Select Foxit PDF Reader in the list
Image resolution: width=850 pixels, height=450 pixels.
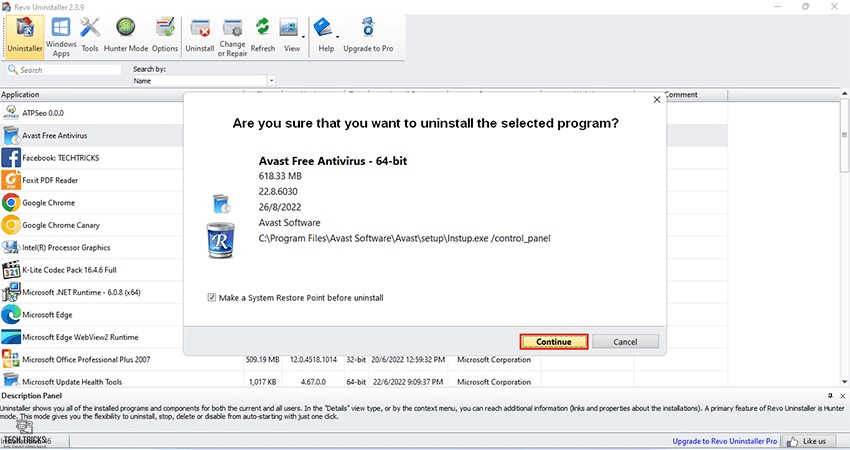(x=92, y=180)
